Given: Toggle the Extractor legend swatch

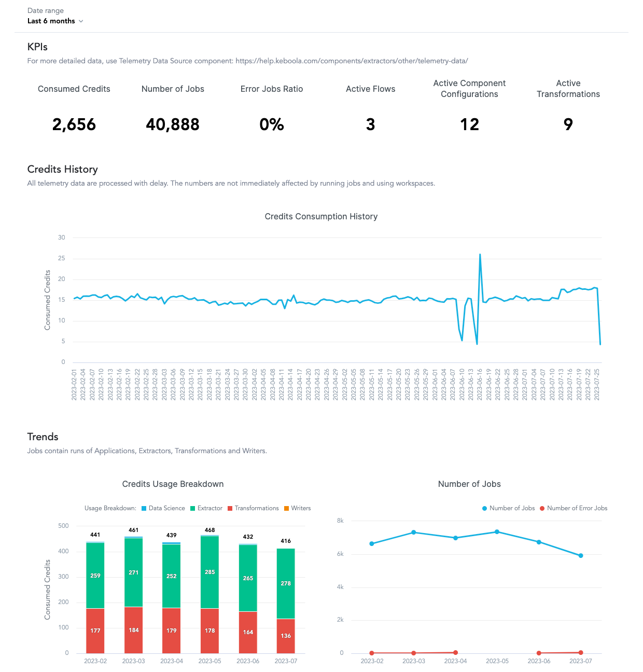Looking at the screenshot, I should pos(192,509).
